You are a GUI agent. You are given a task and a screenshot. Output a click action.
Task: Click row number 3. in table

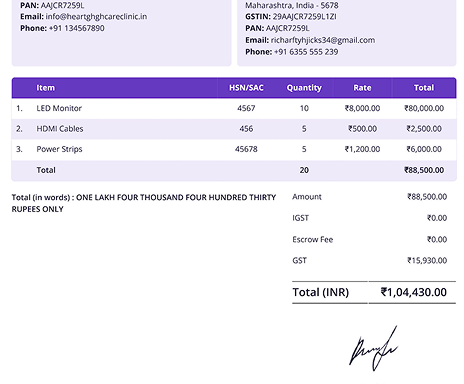pos(19,149)
